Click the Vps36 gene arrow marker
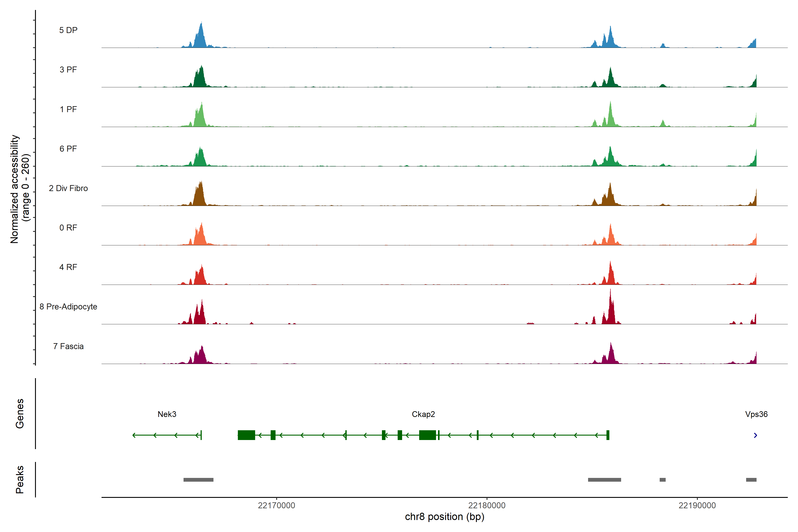798x532 pixels. pos(755,435)
